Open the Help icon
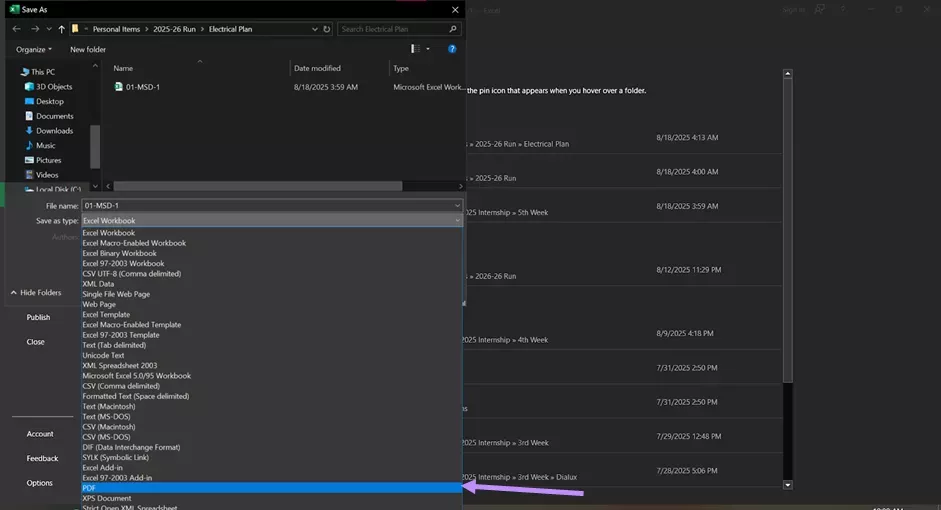This screenshot has width=941, height=510. (x=452, y=49)
